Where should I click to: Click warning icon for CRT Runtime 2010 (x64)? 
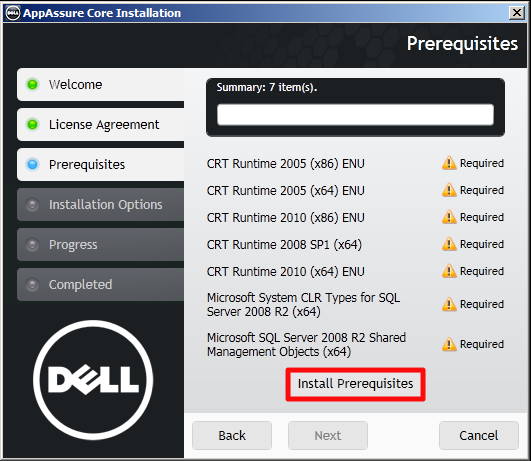pyautogui.click(x=449, y=271)
